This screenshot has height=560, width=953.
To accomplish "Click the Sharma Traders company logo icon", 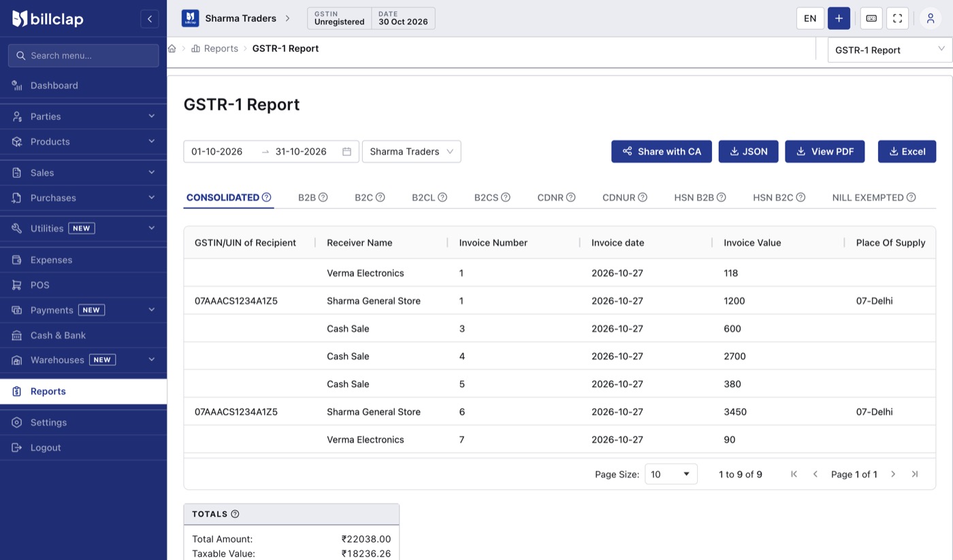I will pos(190,18).
